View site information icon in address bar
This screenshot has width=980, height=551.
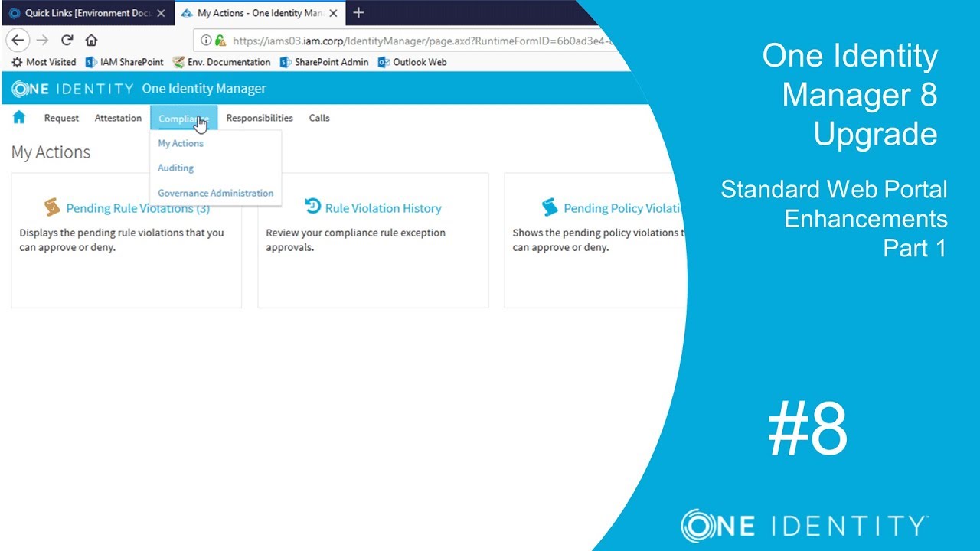pyautogui.click(x=207, y=41)
